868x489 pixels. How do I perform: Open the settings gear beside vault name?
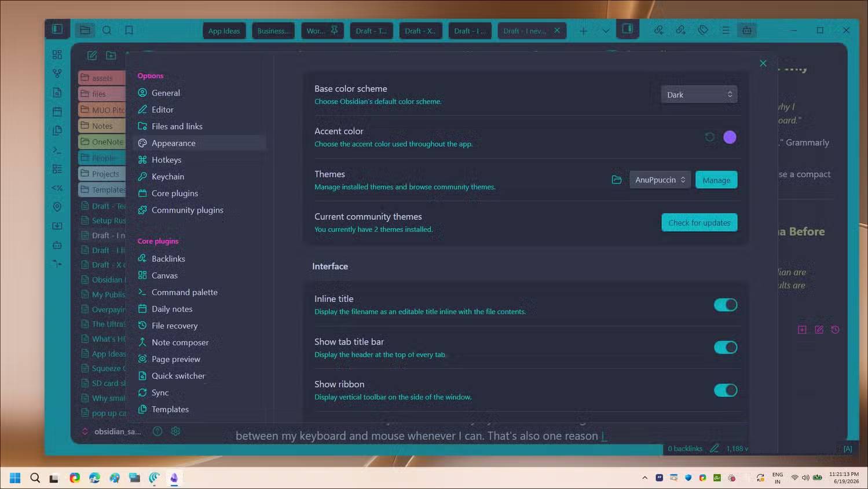175,431
